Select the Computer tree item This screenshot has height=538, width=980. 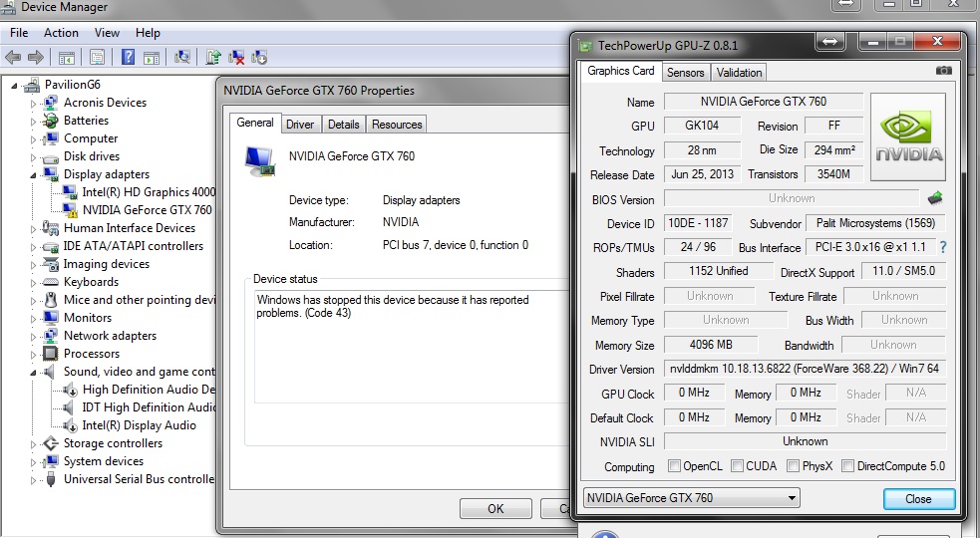(x=91, y=138)
